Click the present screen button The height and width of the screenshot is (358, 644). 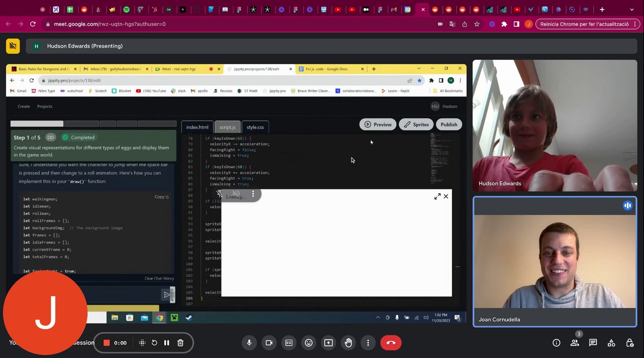(328, 343)
